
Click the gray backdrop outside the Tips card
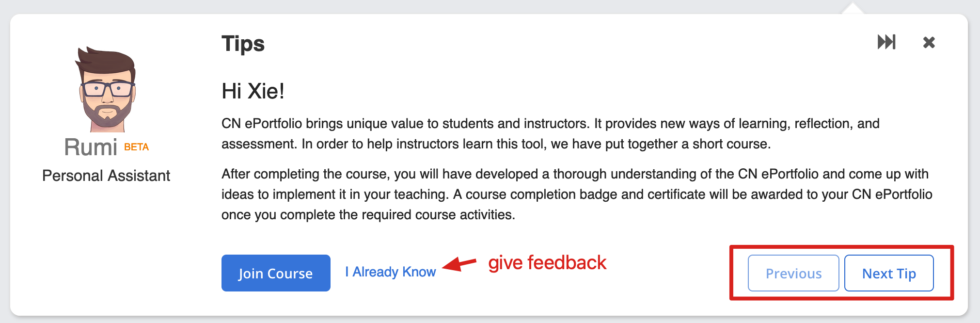485,6
